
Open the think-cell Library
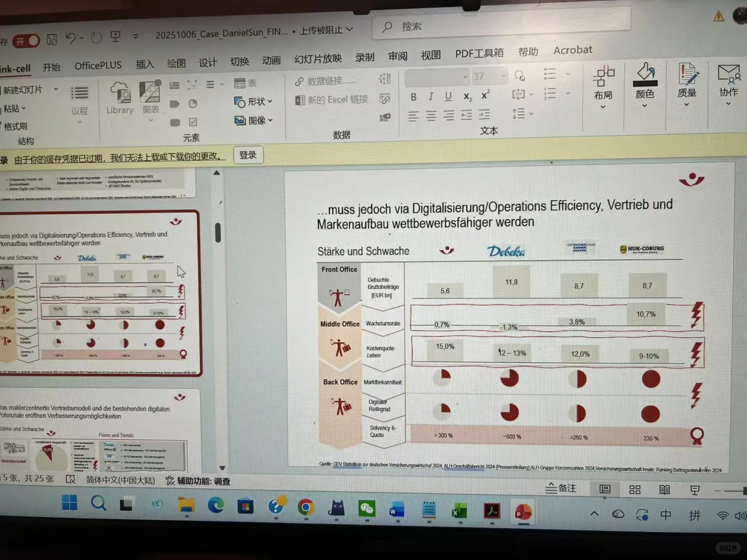(120, 98)
